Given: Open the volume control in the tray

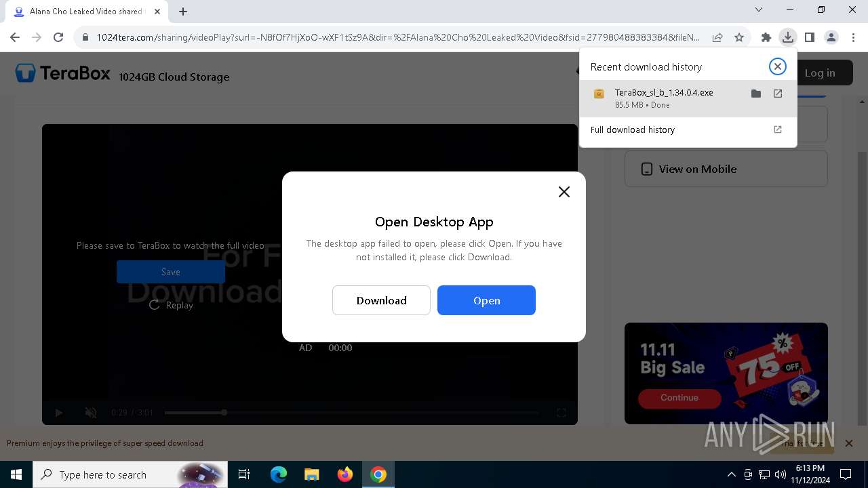Looking at the screenshot, I should pos(781,474).
